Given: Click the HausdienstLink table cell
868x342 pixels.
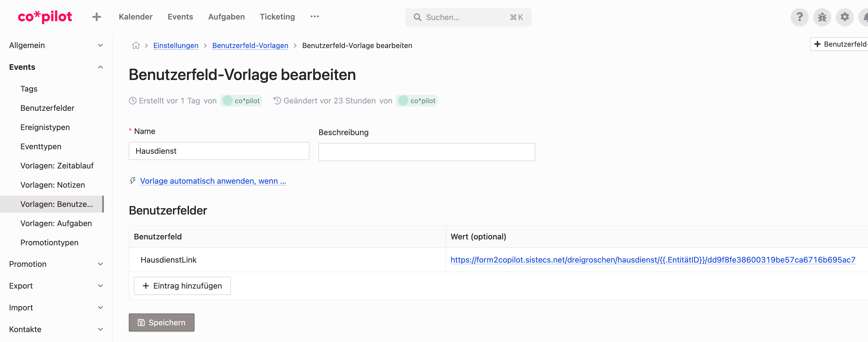Looking at the screenshot, I should (287, 260).
